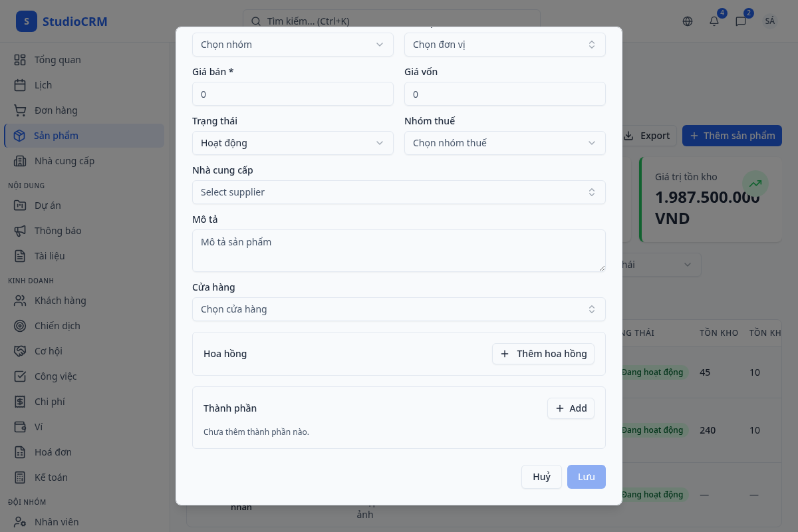
Task: Go to Chiến dịch in the sidebar
Action: (x=57, y=326)
